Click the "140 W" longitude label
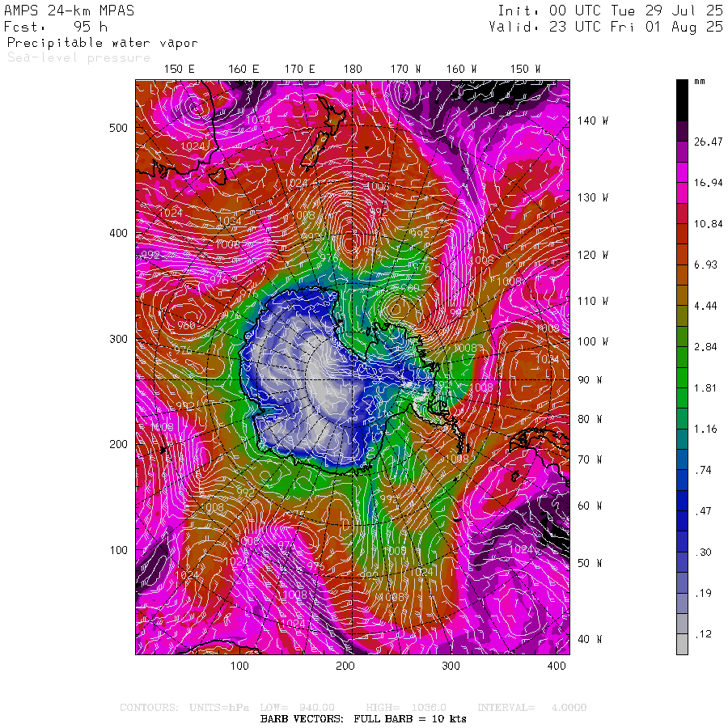The width and height of the screenshot is (728, 728). click(x=593, y=121)
